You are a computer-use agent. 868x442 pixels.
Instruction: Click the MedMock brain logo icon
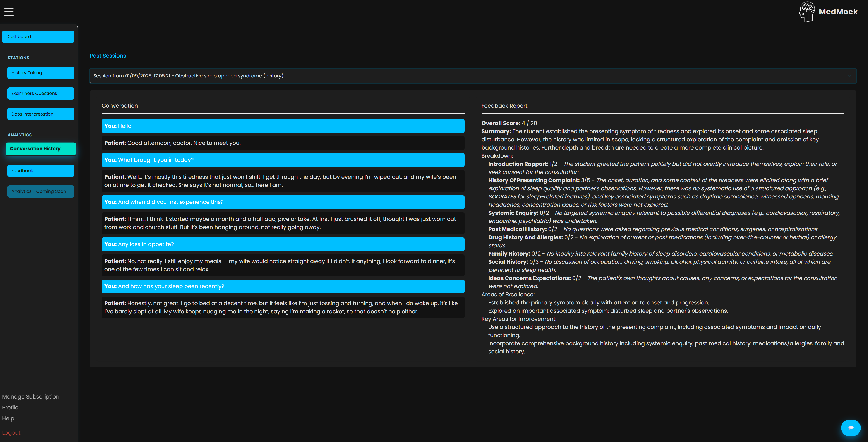point(807,12)
